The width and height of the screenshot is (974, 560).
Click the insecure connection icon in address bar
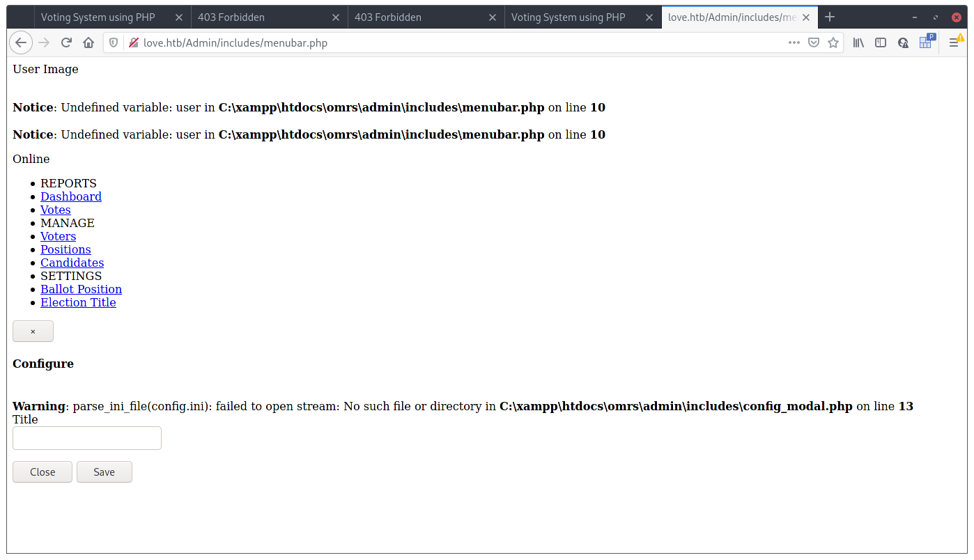tap(132, 42)
